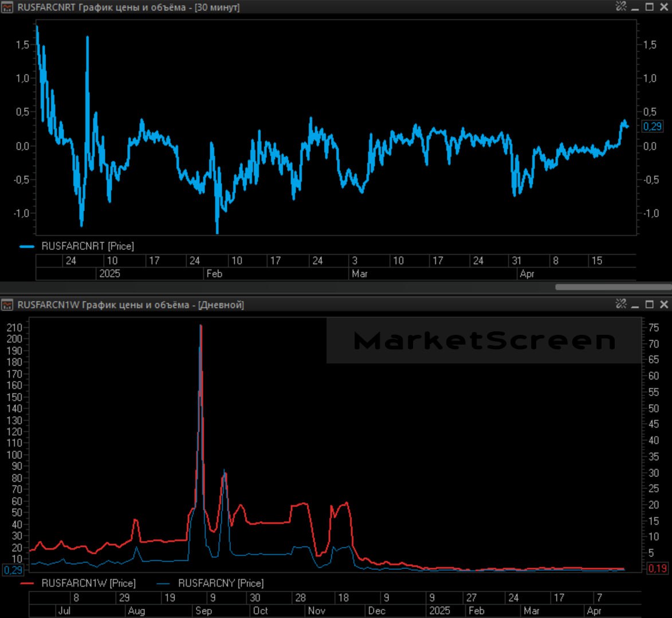Click the 40 value on bottom right price scale
The height and width of the screenshot is (618, 672).
[654, 440]
